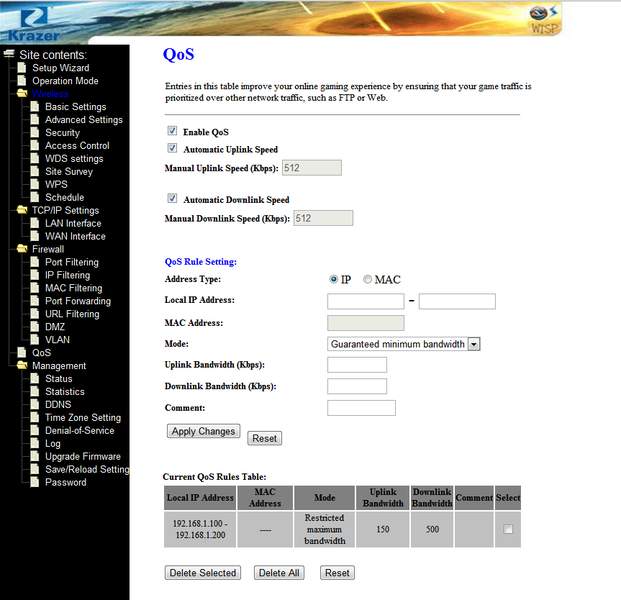The width and height of the screenshot is (621, 600).
Task: Click page icon beside WPS
Action: (35, 184)
